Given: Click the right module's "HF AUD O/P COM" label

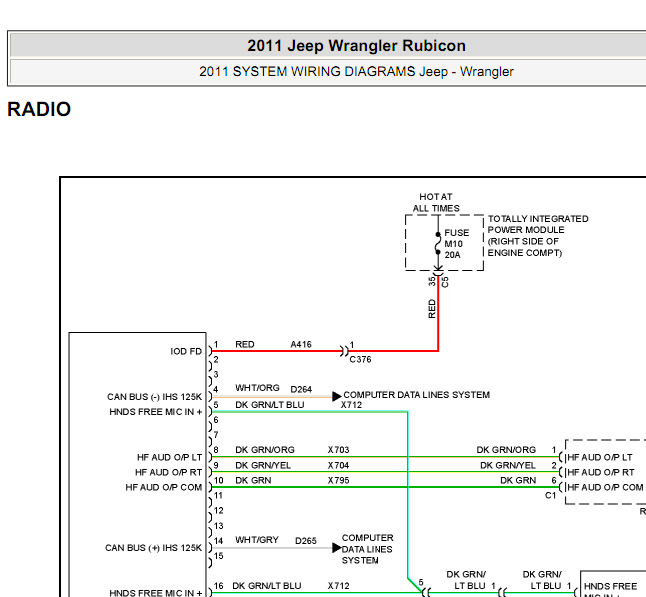Looking at the screenshot, I should pyautogui.click(x=605, y=487).
